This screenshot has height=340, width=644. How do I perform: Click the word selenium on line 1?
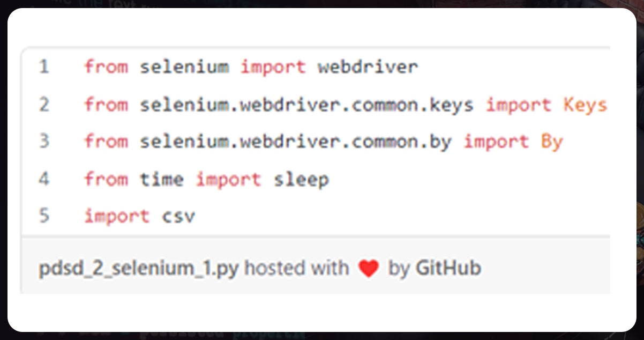tap(184, 67)
